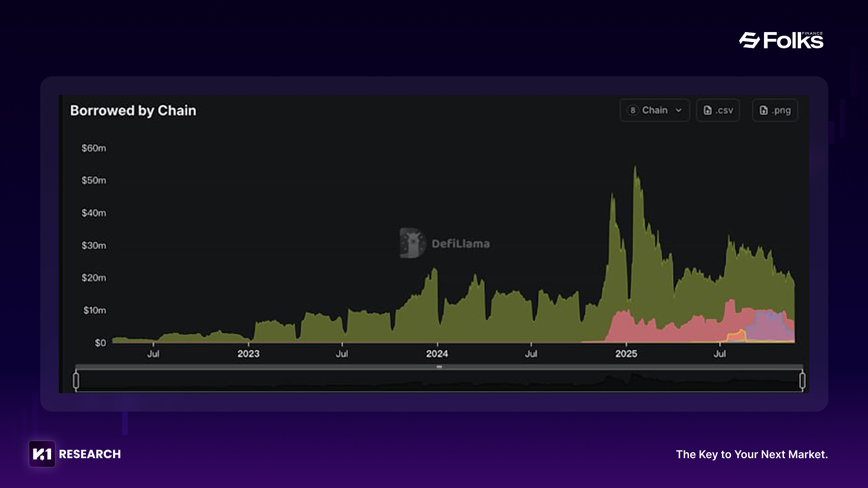Click the Borrowed by Chain chart title

pyautogui.click(x=133, y=111)
